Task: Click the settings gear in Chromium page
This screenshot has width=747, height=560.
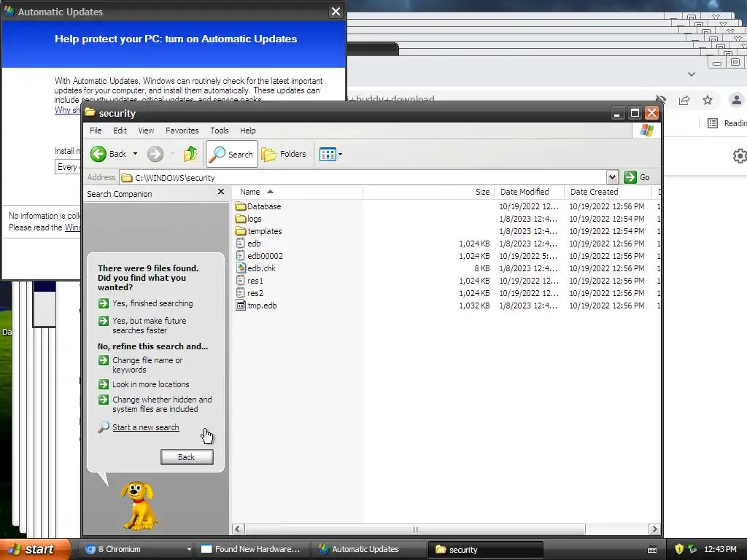Action: click(740, 156)
